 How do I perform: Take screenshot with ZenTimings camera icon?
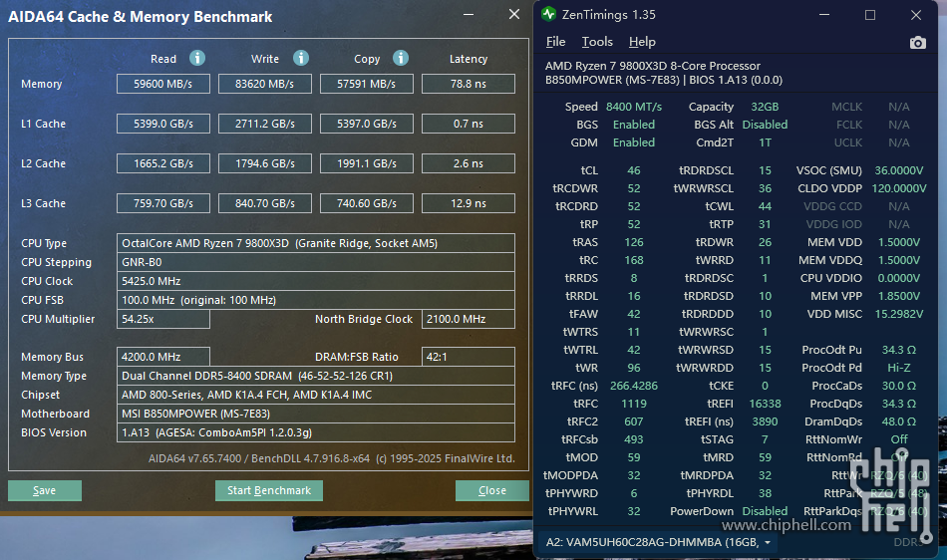pyautogui.click(x=918, y=42)
